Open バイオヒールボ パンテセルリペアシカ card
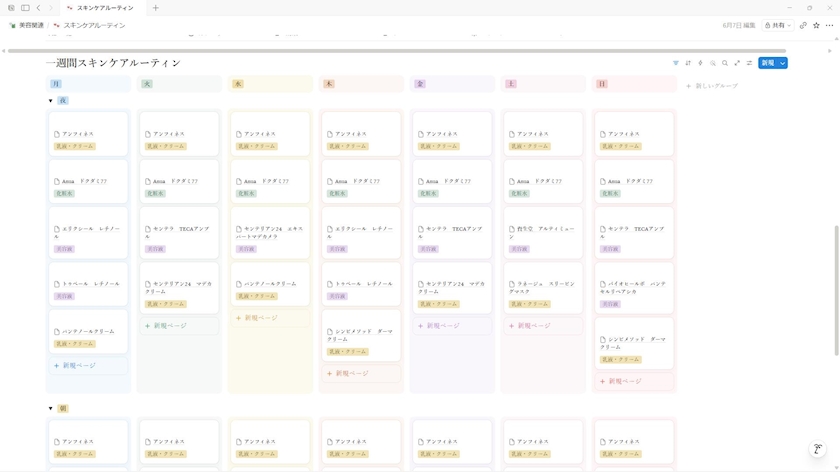 [x=634, y=288]
